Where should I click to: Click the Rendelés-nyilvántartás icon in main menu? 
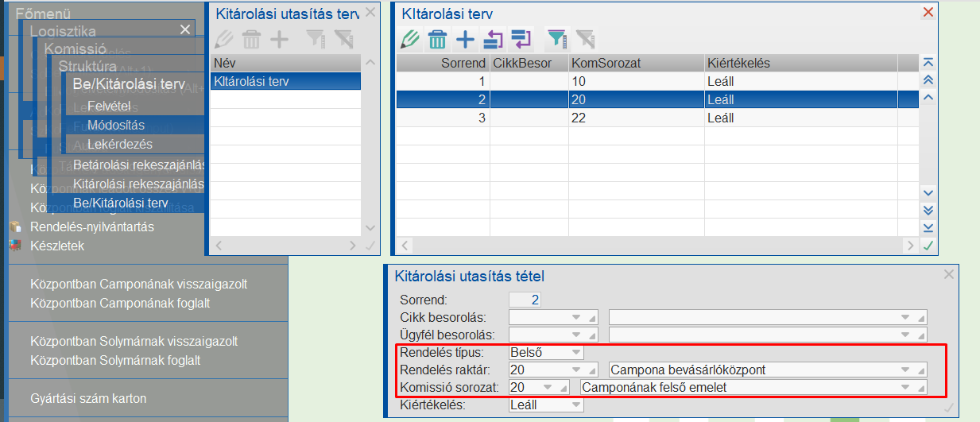pos(14,227)
